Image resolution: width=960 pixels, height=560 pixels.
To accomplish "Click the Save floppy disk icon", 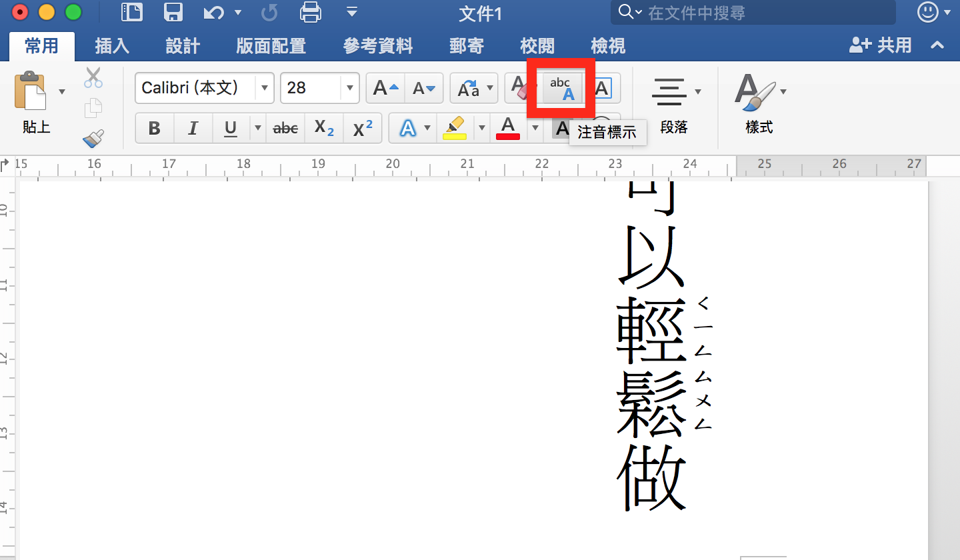I will pos(173,12).
